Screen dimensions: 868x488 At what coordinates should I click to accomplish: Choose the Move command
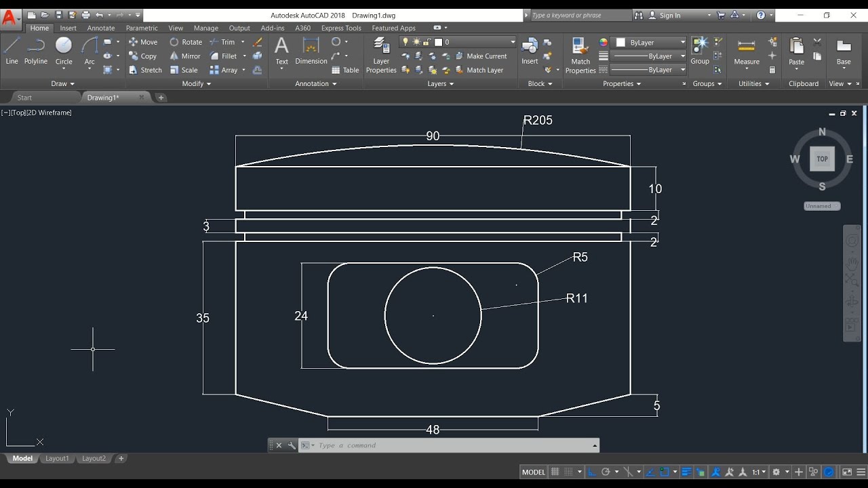click(x=143, y=42)
